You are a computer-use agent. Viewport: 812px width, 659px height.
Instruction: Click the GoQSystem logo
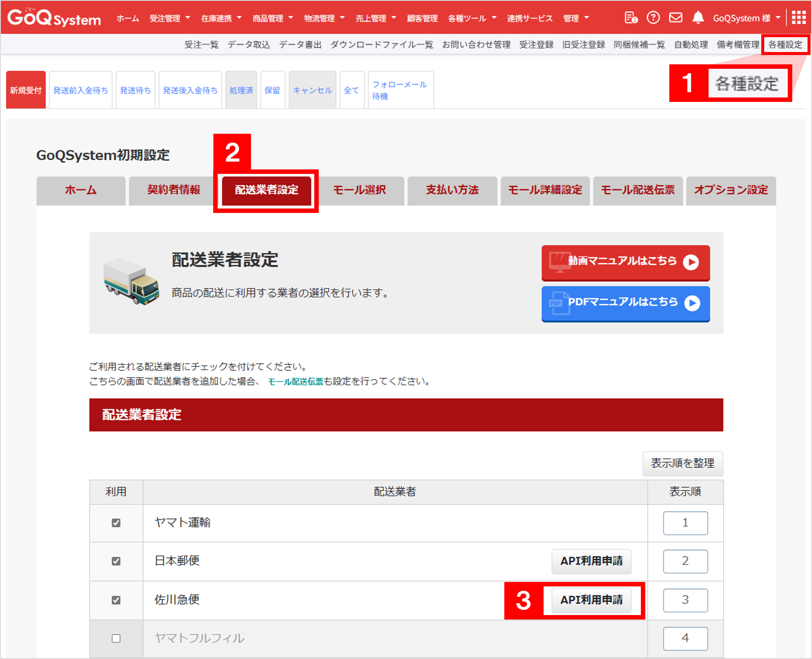pos(54,18)
